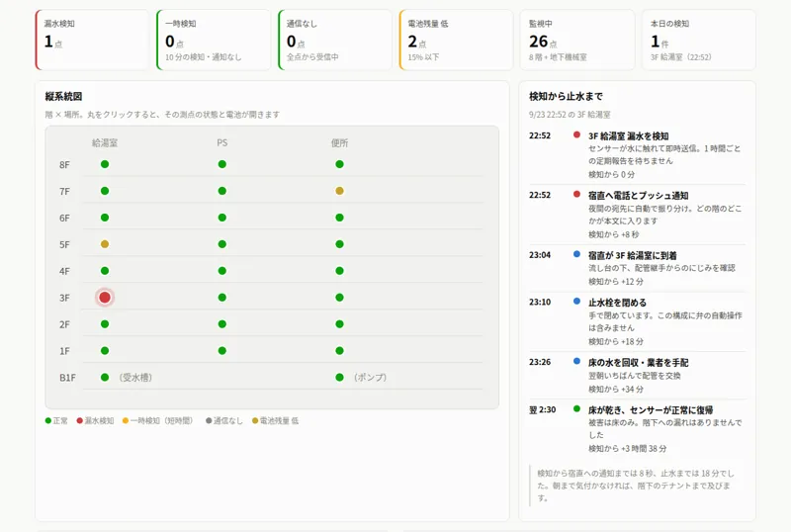791x532 pixels.
Task: Open the B1F ポンプ sensor dot
Action: 339,378
